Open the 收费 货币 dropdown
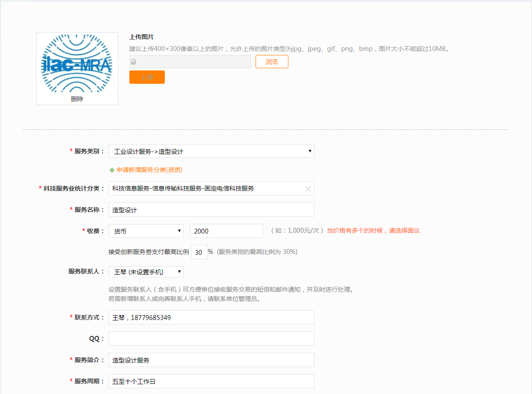This screenshot has width=532, height=394. coord(146,231)
